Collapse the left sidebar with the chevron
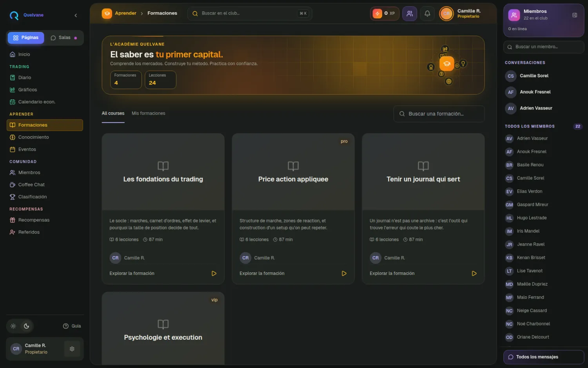The image size is (588, 368). (x=76, y=15)
